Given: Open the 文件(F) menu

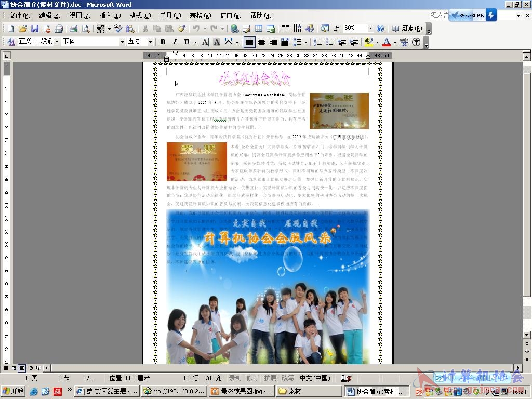Looking at the screenshot, I should click(x=19, y=16).
